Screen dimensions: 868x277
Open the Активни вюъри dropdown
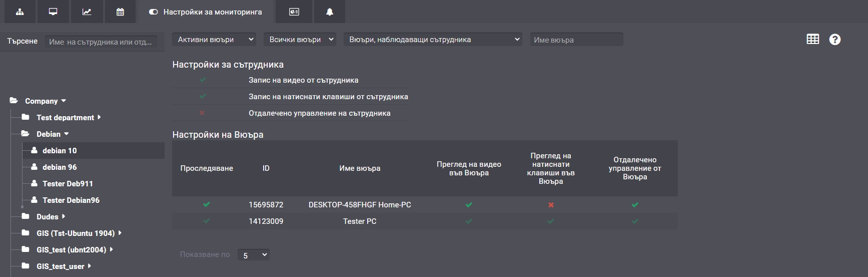214,39
